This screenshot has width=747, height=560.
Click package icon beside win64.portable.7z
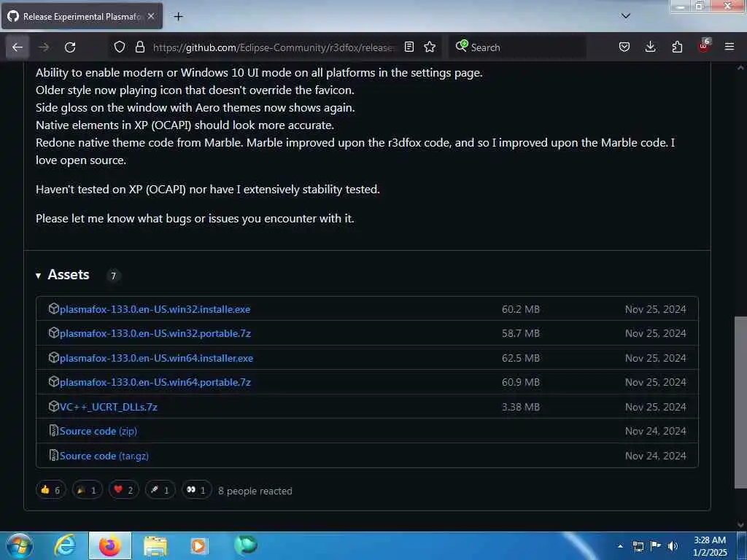click(54, 381)
